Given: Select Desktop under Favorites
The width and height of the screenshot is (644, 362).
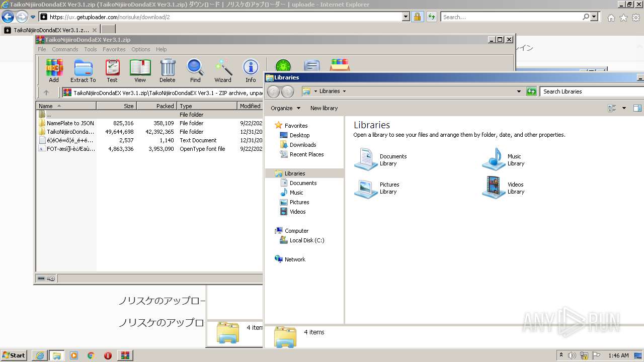Looking at the screenshot, I should [x=299, y=135].
